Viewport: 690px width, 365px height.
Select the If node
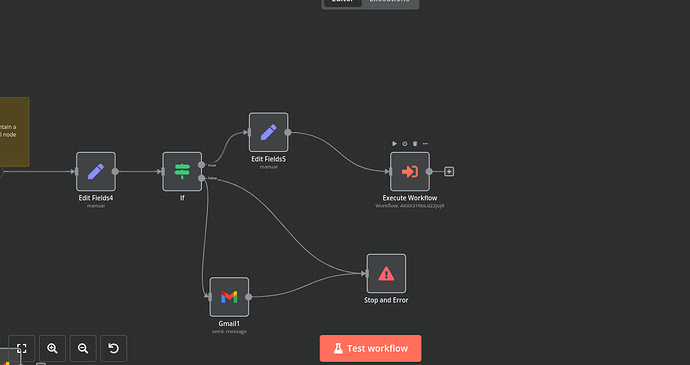point(182,171)
